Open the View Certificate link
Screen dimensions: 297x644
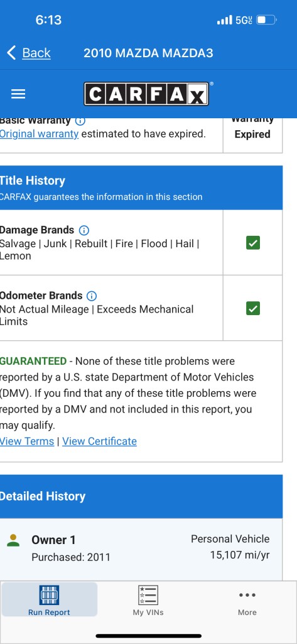pyautogui.click(x=99, y=441)
